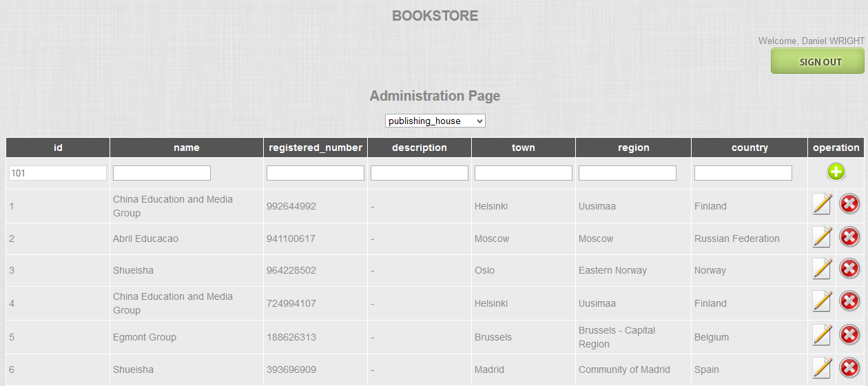This screenshot has height=386, width=868.
Task: Click the country column header
Action: (x=750, y=148)
